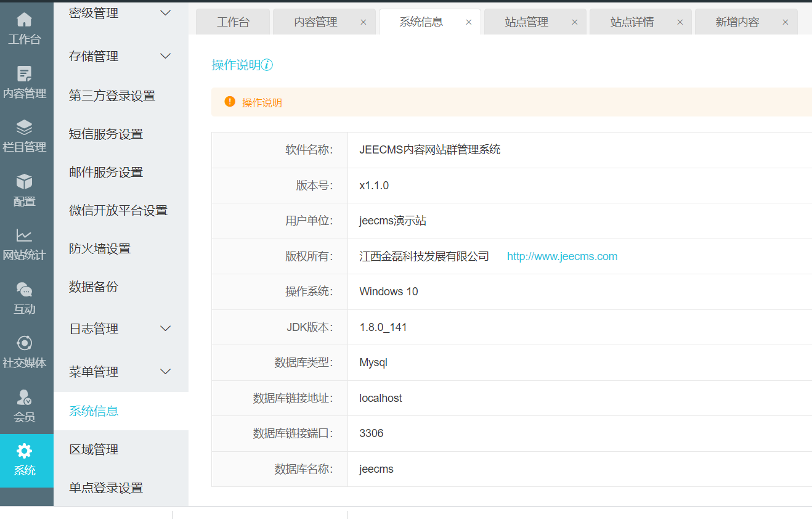Open the 工作台 home icon in sidebar
The height and width of the screenshot is (519, 812).
pos(24,20)
